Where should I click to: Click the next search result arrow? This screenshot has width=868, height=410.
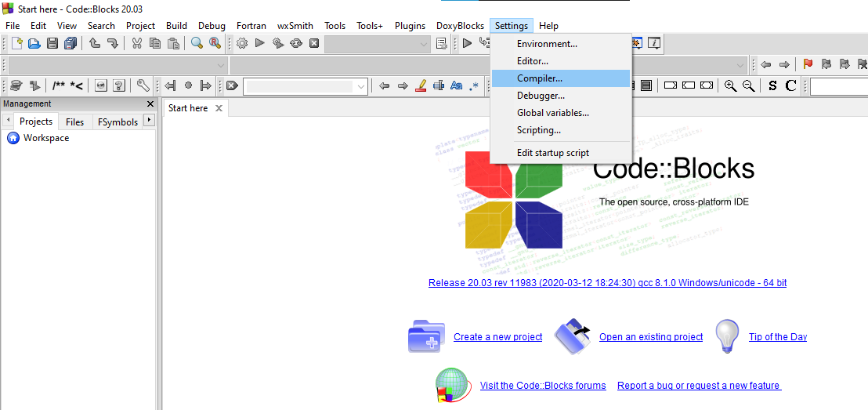click(x=403, y=86)
